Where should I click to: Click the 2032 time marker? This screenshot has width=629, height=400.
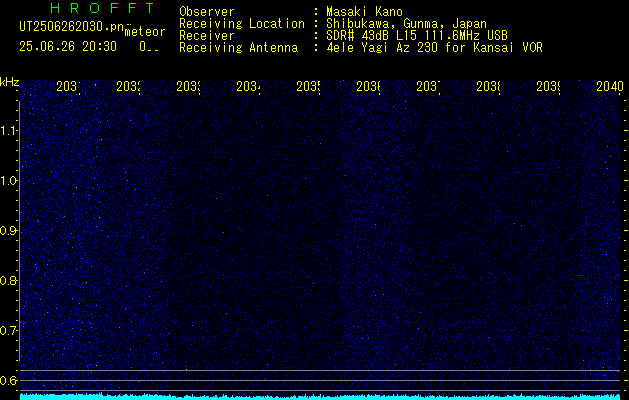[128, 86]
